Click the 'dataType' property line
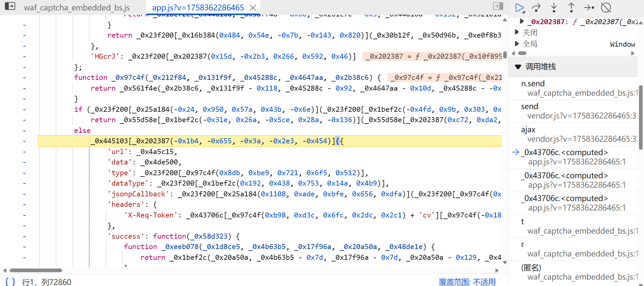 click(248, 183)
